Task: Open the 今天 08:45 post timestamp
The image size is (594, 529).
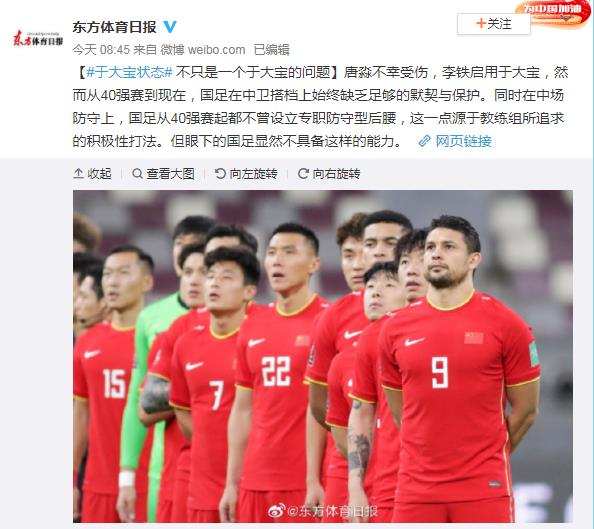Action: coord(101,49)
